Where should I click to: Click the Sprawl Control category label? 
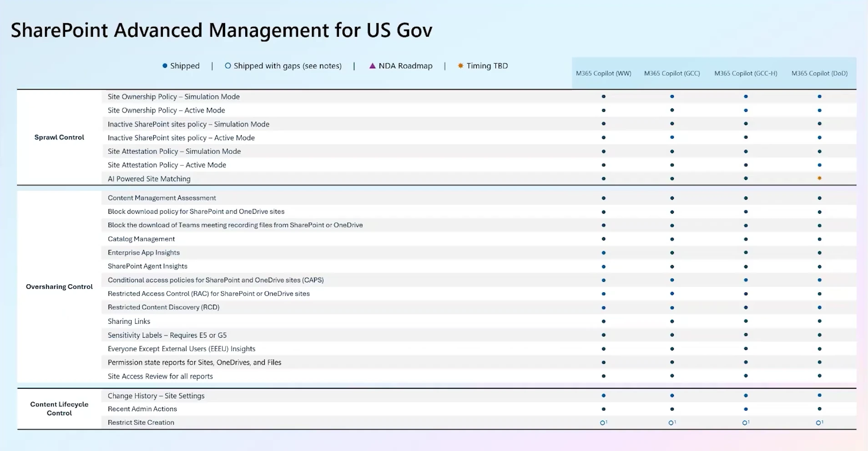(x=59, y=137)
